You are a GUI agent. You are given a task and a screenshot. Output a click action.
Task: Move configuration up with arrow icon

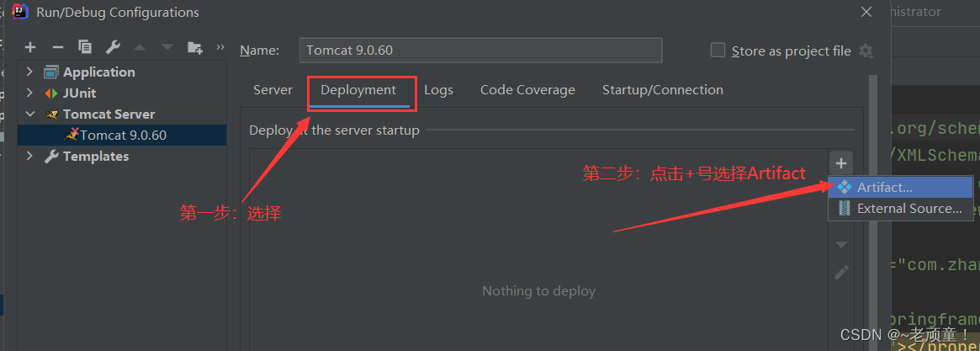140,47
